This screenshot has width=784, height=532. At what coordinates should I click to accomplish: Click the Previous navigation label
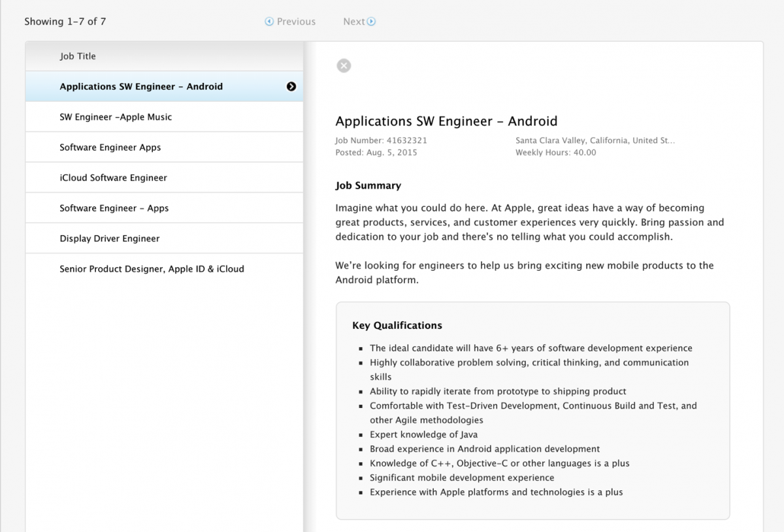pos(295,21)
